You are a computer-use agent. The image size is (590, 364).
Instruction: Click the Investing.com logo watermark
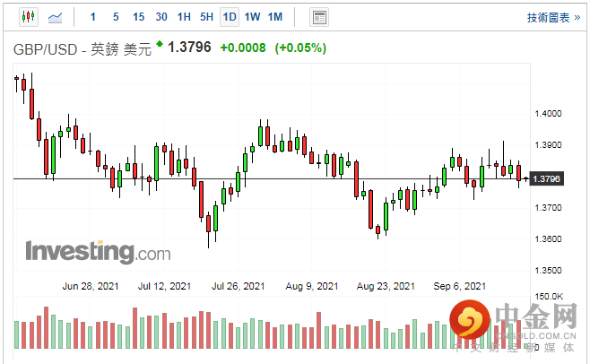97,251
